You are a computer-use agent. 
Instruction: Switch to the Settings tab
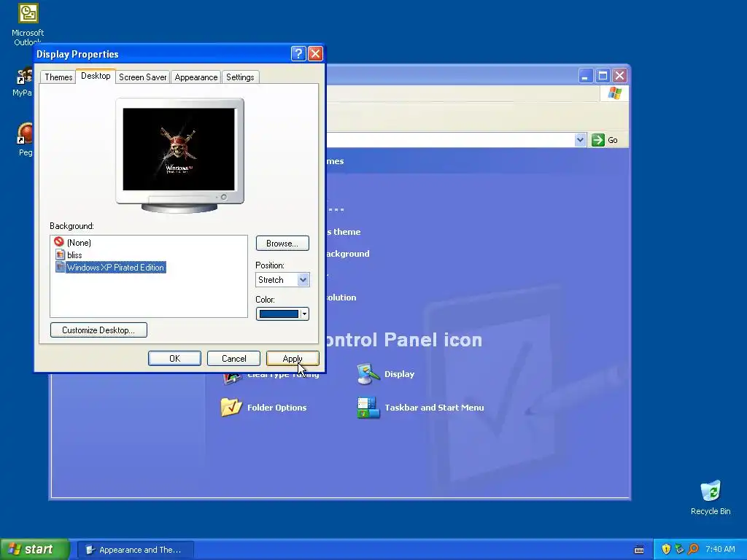click(240, 77)
